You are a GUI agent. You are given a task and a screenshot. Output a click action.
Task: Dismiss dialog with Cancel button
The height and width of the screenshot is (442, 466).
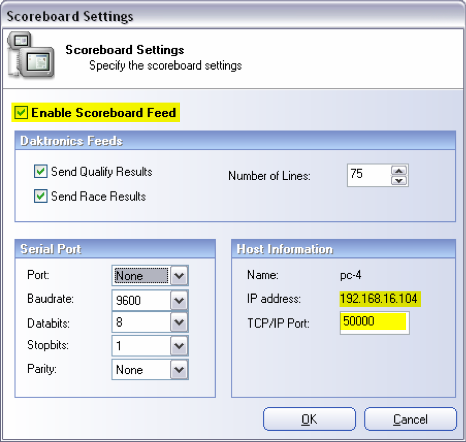[410, 419]
